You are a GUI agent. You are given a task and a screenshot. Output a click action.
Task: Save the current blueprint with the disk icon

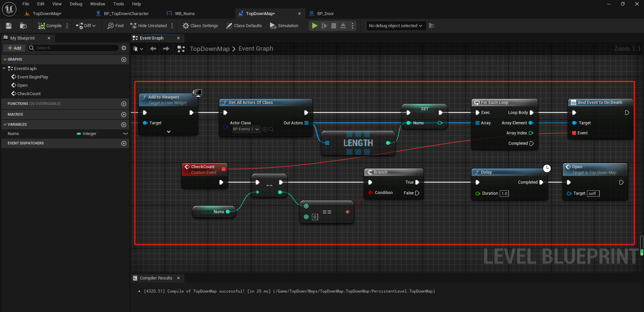(x=9, y=26)
